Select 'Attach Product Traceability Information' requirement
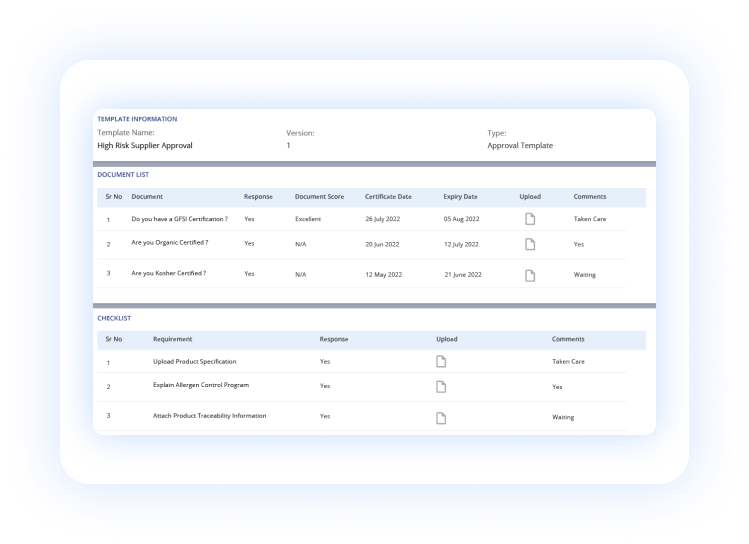Viewport: 749px width, 544px height. (x=209, y=416)
